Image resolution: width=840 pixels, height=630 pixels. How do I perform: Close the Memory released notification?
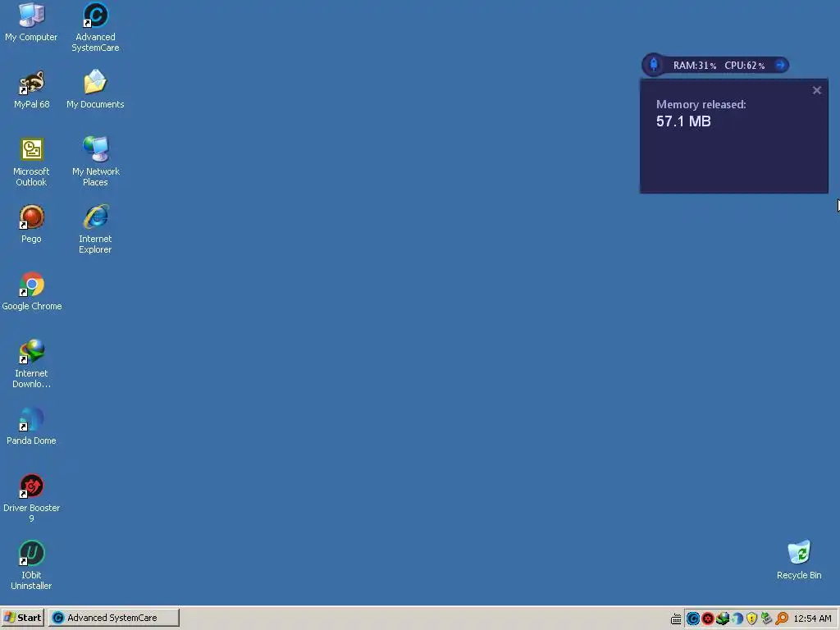817,90
